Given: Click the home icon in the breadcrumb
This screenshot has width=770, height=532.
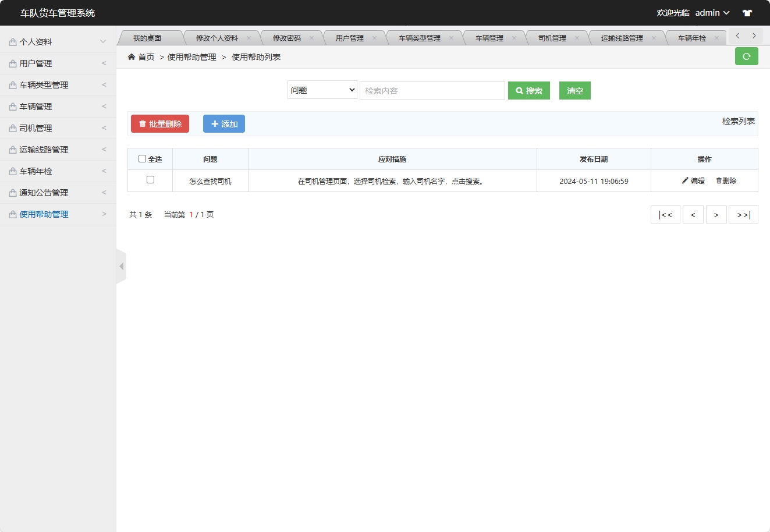Looking at the screenshot, I should (132, 57).
